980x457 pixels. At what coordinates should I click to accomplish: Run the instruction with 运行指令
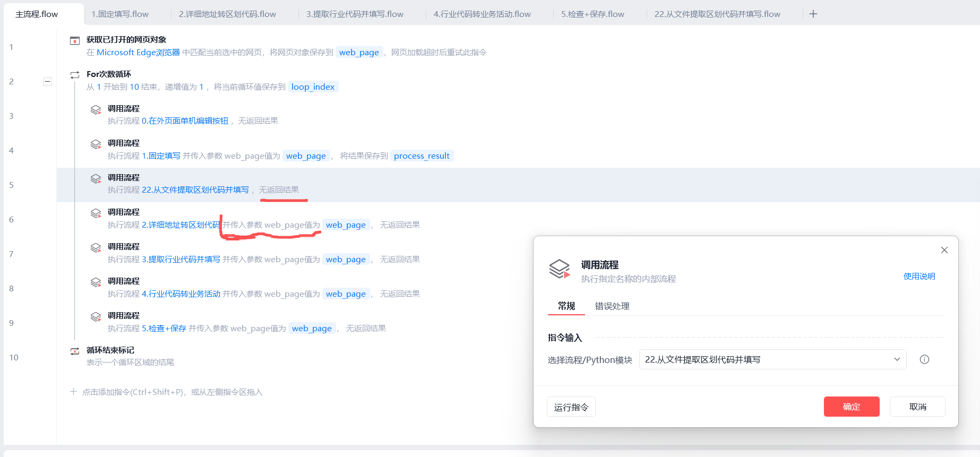coord(571,407)
